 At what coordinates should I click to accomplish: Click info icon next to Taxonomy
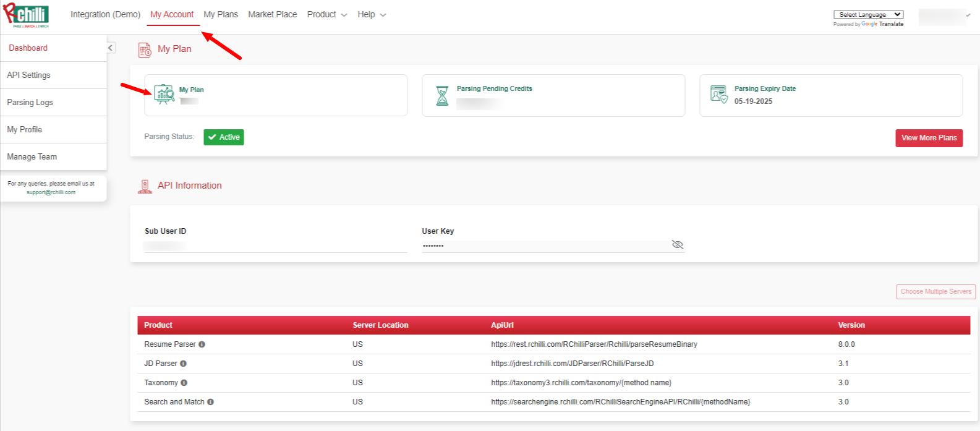pos(184,383)
